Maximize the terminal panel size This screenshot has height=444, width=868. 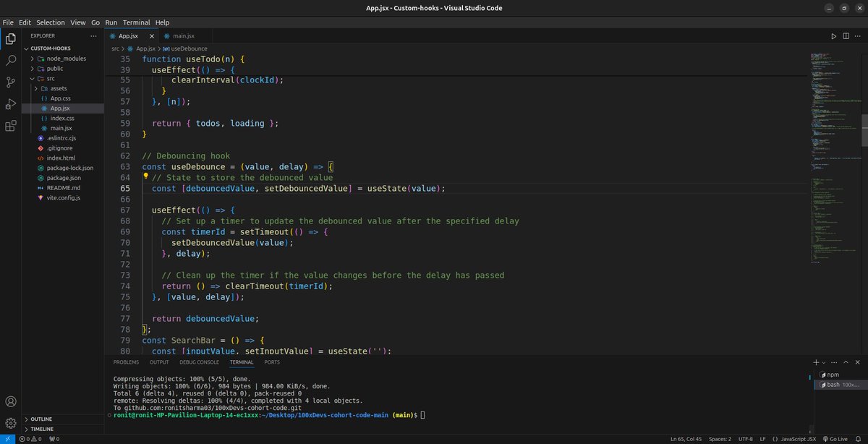(x=844, y=362)
